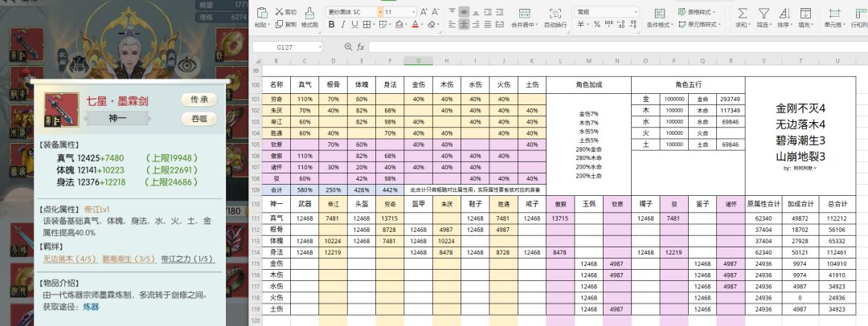Image resolution: width=868 pixels, height=326 pixels.
Task: Expand the 表格样式 table style dropdown
Action: (x=714, y=12)
